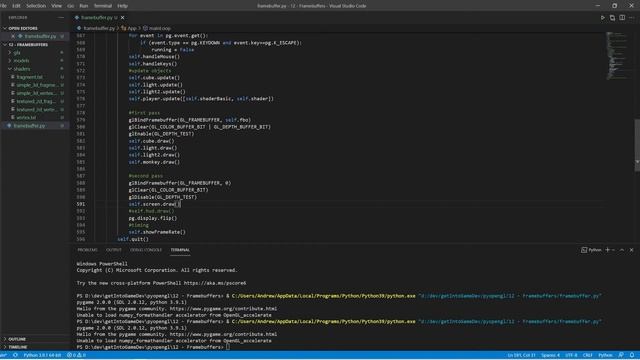Click the feedback icon in status bar
This screenshot has width=640, height=360.
pyautogui.click(x=621, y=355)
